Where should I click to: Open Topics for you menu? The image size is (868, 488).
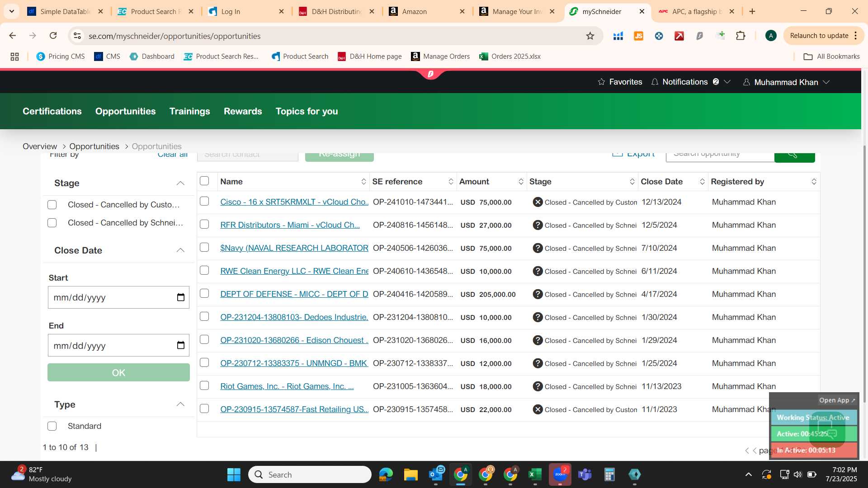coord(307,111)
